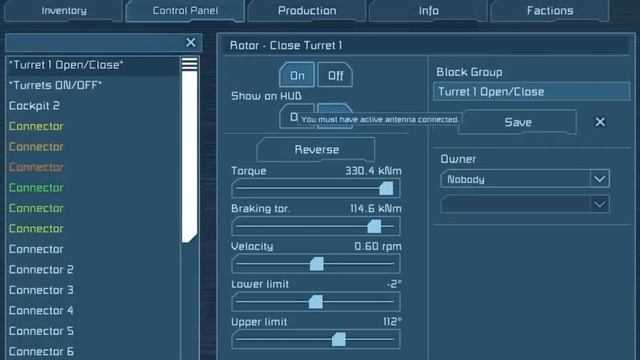Click the Reverse button
The image size is (640, 360).
point(316,149)
